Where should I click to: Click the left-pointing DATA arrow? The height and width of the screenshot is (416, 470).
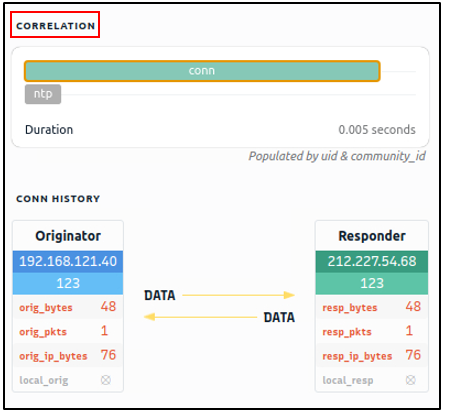tap(200, 317)
